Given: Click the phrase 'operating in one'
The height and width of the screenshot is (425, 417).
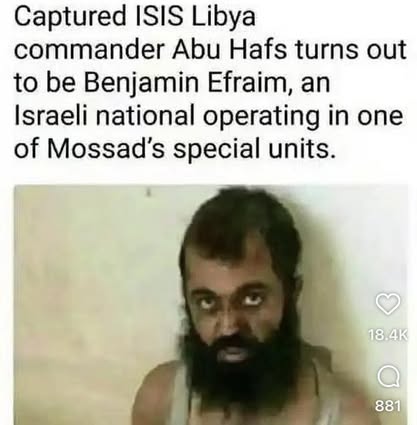Looking at the screenshot, I should pos(303,117).
